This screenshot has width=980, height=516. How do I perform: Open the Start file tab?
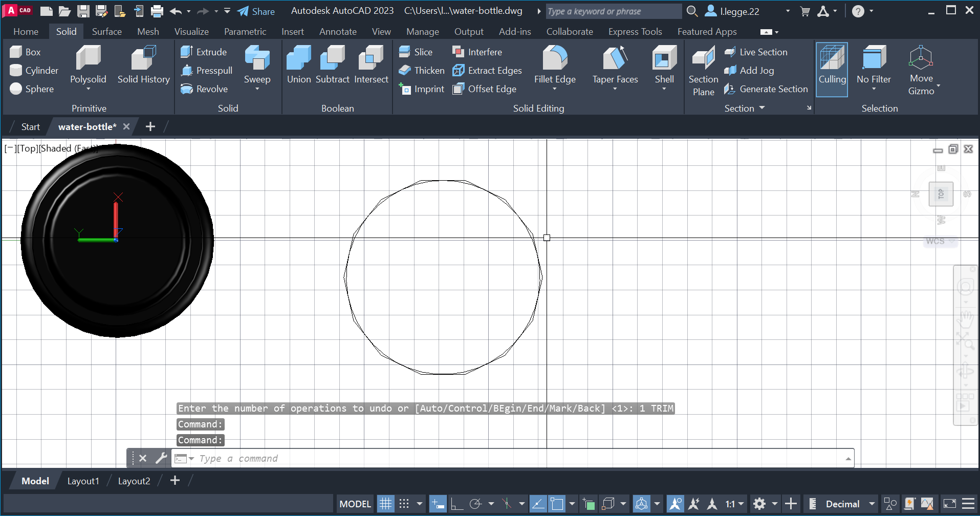[30, 126]
